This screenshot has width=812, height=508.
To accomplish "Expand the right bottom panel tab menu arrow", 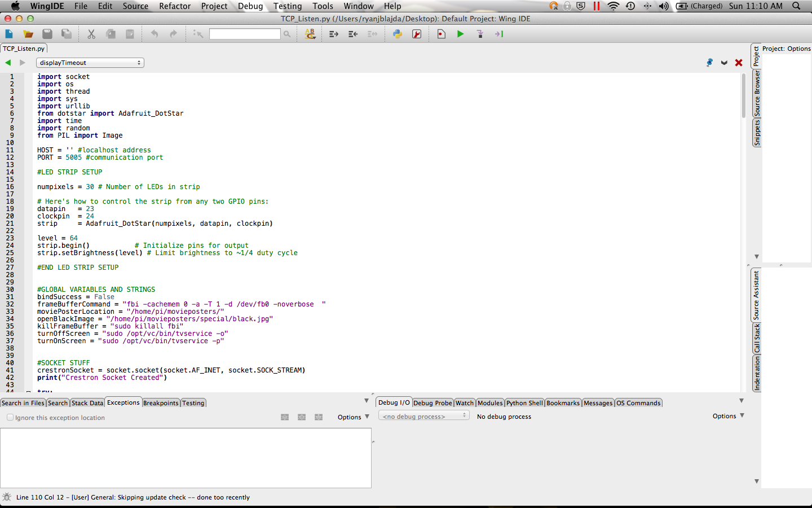I will point(742,401).
